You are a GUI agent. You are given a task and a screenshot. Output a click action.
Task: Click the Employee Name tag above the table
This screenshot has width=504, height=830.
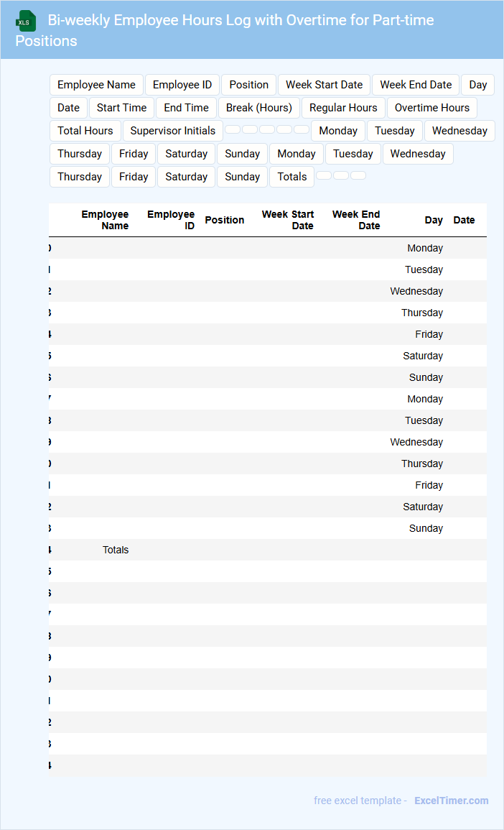click(x=96, y=85)
